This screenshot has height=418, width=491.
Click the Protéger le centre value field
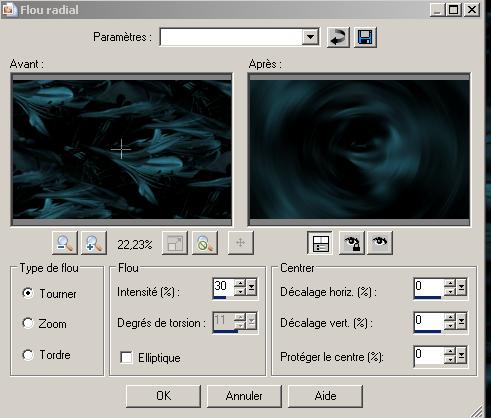[429, 355]
